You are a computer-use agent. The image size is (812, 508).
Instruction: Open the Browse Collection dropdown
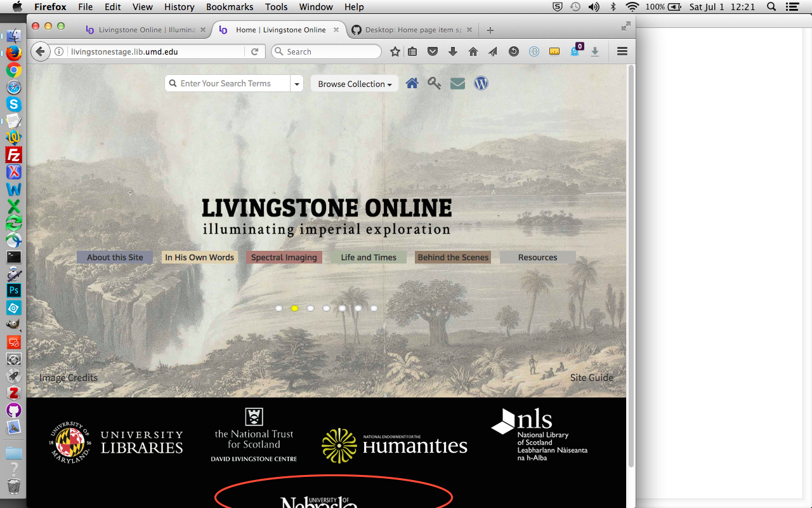pyautogui.click(x=355, y=84)
